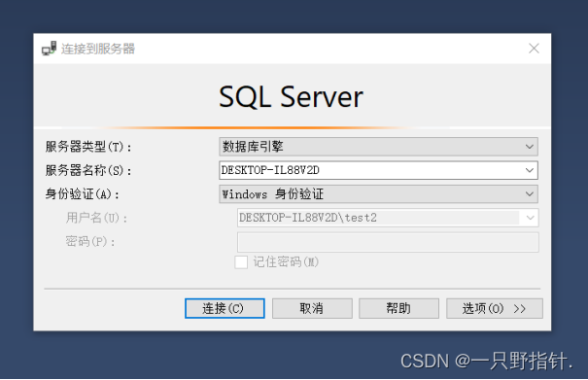This screenshot has height=380, width=588.
Task: Click the 服务器名称(S) label
Action: (88, 170)
